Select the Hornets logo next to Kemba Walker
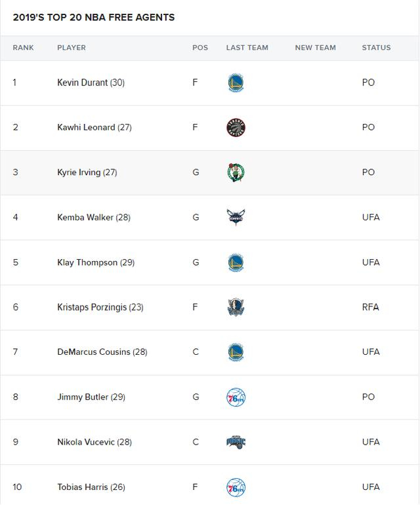The image size is (420, 505). tap(236, 217)
